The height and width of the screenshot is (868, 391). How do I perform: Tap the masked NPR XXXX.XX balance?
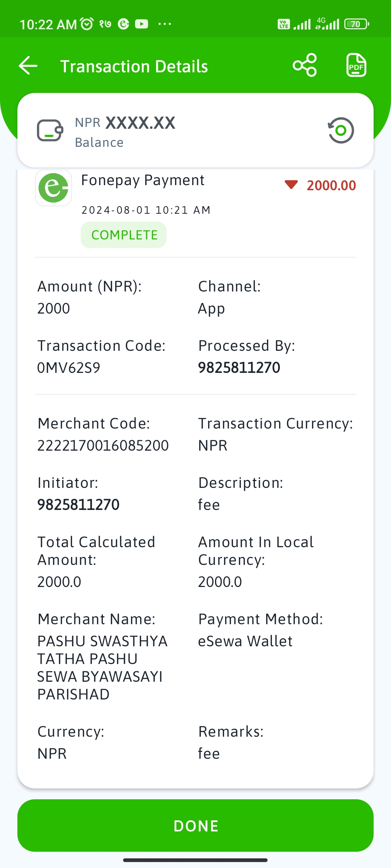point(125,123)
